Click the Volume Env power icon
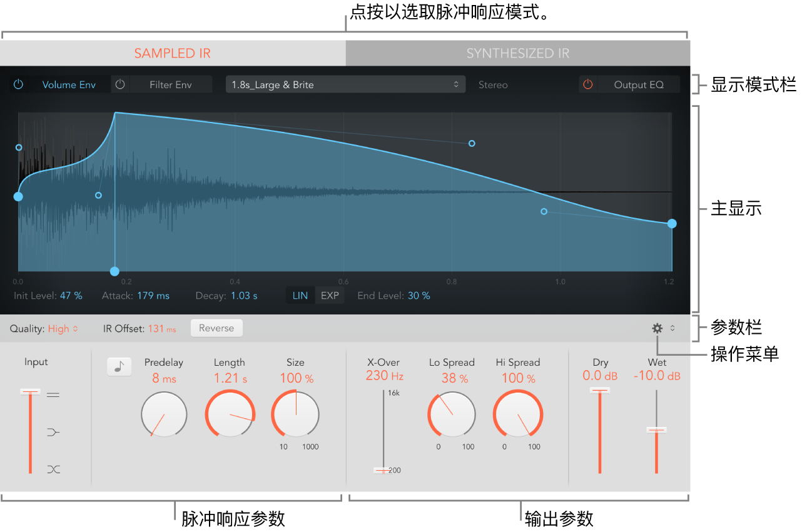Image resolution: width=807 pixels, height=532 pixels. (18, 84)
